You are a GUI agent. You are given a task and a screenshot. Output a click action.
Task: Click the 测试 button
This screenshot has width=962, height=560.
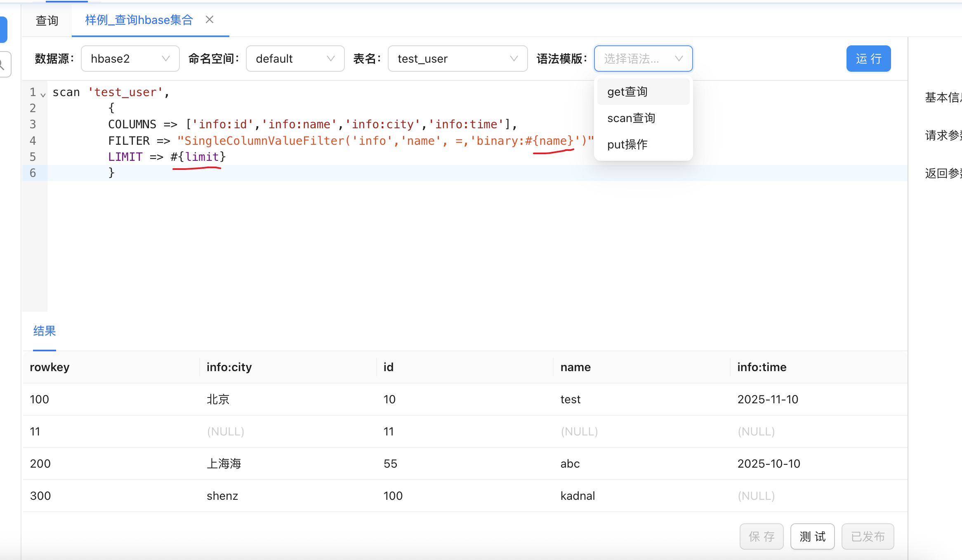tap(812, 536)
